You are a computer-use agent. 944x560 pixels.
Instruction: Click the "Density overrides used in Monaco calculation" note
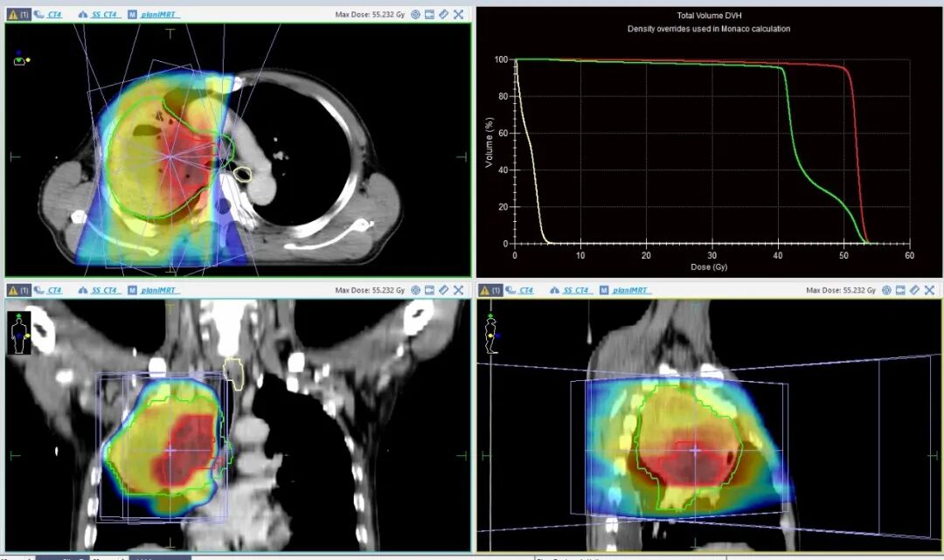pos(709,28)
